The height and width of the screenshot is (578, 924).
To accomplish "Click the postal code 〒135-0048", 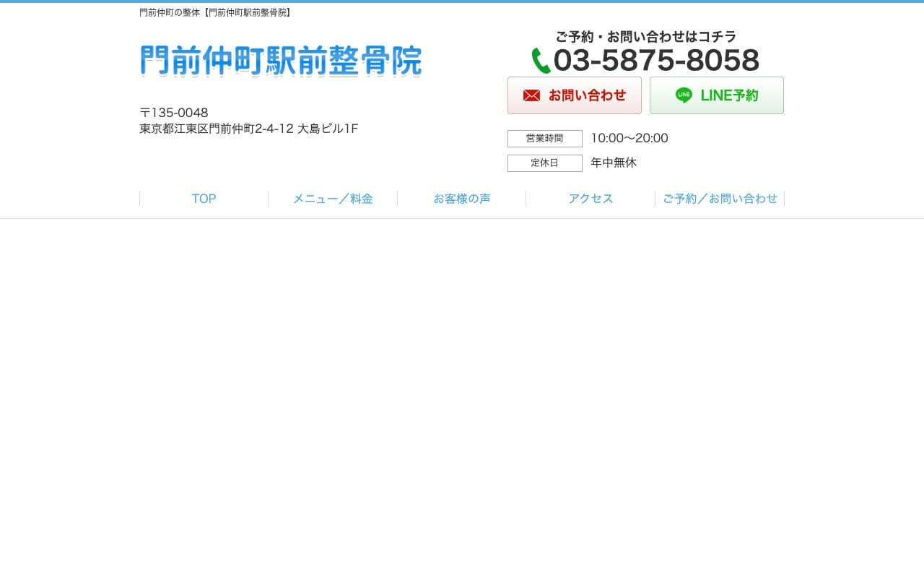I will [x=174, y=113].
